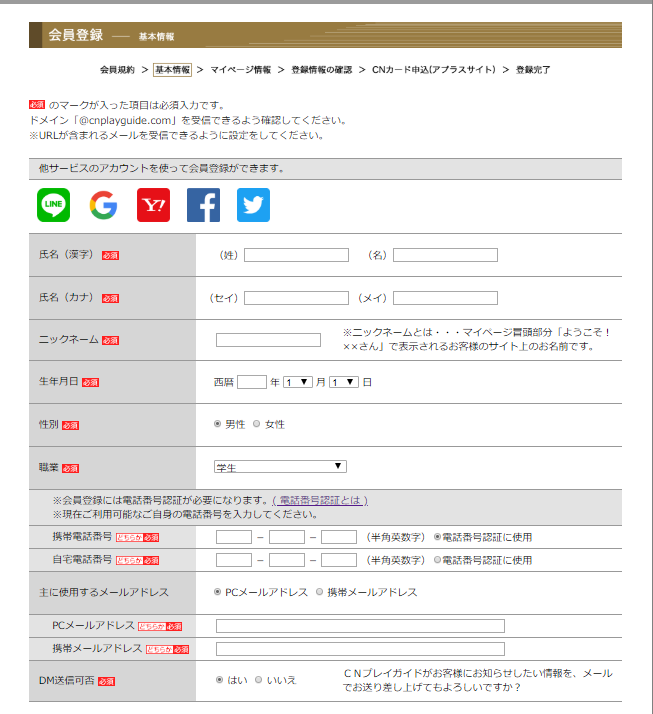
Task: Focus the ニックネーム input field
Action: click(268, 340)
